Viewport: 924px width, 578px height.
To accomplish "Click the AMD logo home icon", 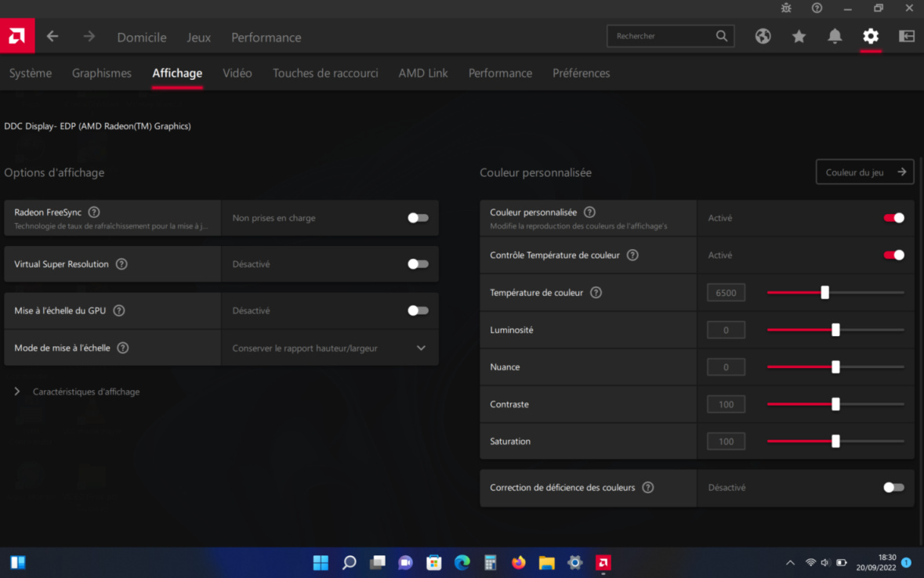I will click(x=17, y=36).
